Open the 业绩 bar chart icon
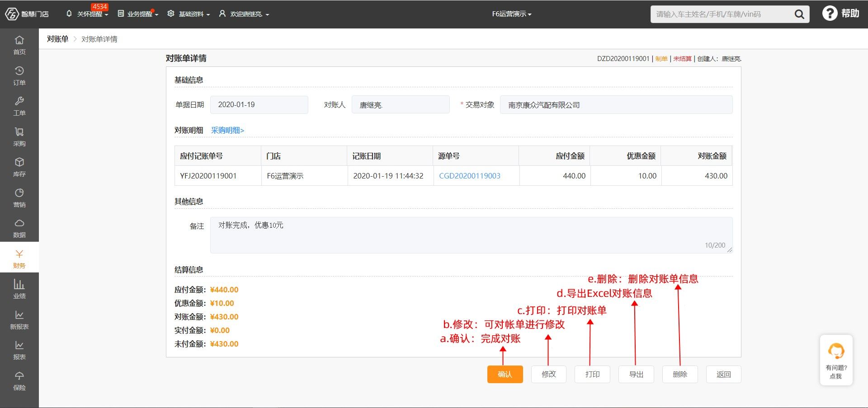The width and height of the screenshot is (868, 408). [x=19, y=284]
